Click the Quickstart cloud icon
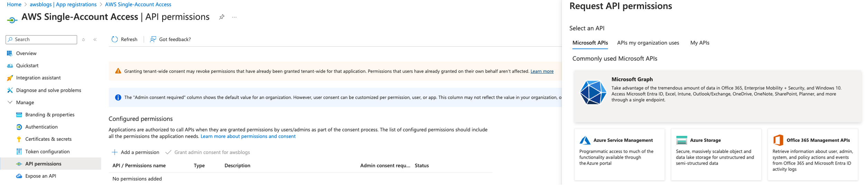Viewport: 868px width, 195px height. tap(10, 66)
